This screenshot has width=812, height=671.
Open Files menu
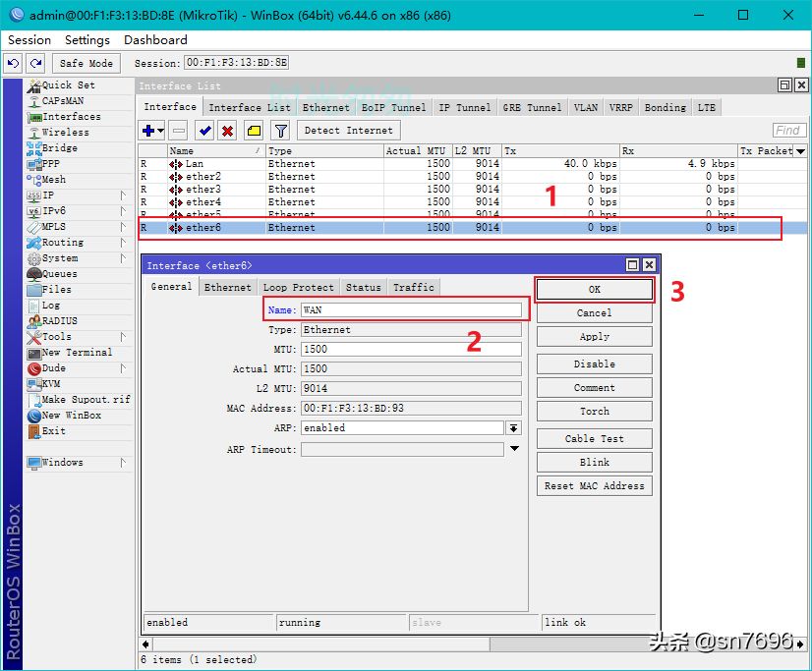click(x=56, y=290)
